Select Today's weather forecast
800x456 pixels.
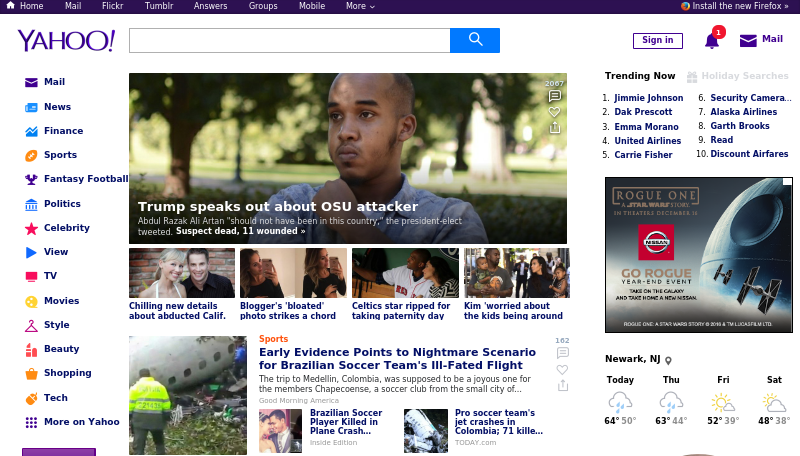click(x=620, y=400)
